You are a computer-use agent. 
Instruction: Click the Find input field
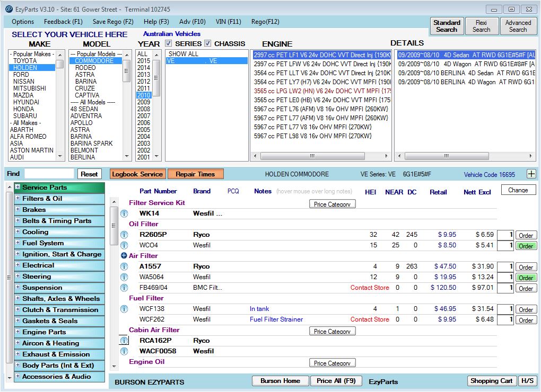pyautogui.click(x=49, y=174)
